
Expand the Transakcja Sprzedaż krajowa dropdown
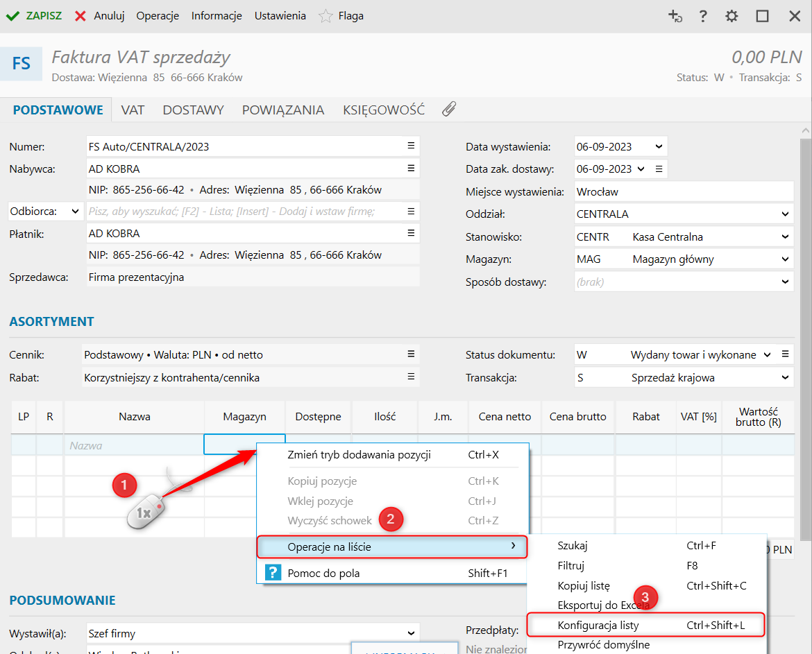(785, 378)
